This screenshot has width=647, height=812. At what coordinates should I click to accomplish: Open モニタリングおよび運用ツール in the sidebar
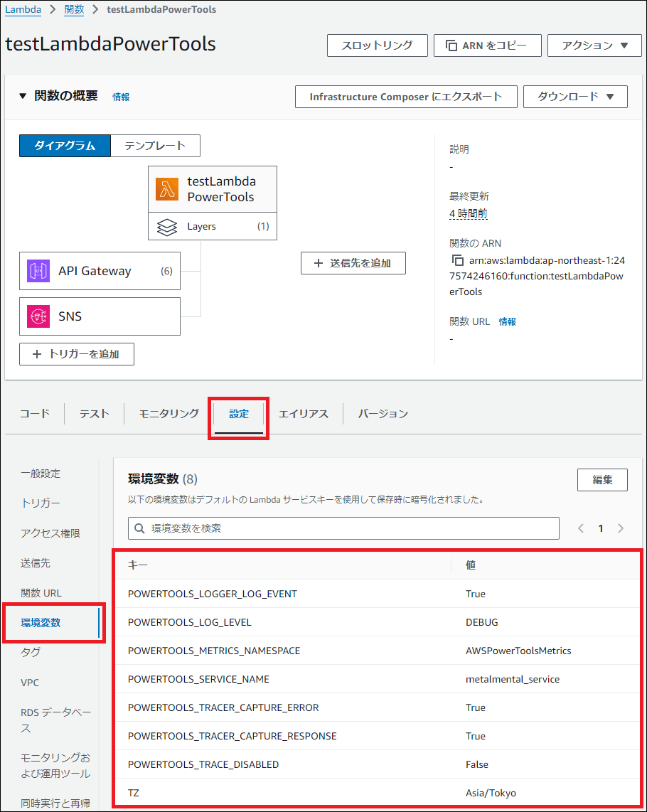pos(55,765)
